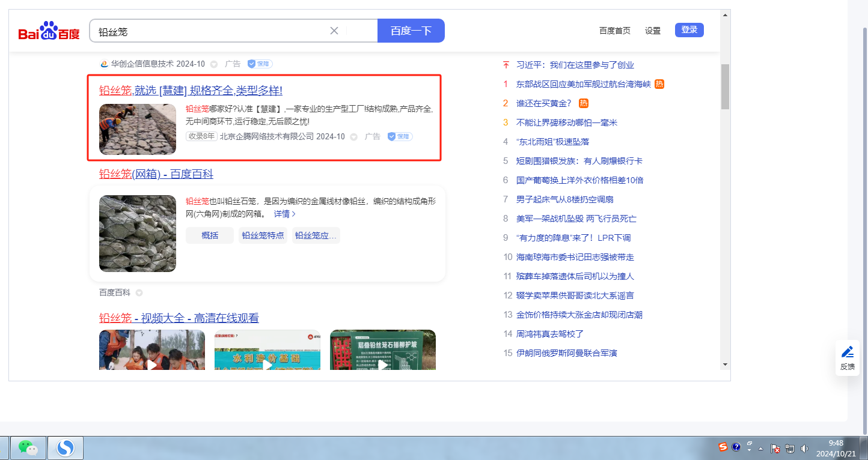Open Sogou browser icon in the taskbar
This screenshot has width=868, height=460.
coord(65,447)
